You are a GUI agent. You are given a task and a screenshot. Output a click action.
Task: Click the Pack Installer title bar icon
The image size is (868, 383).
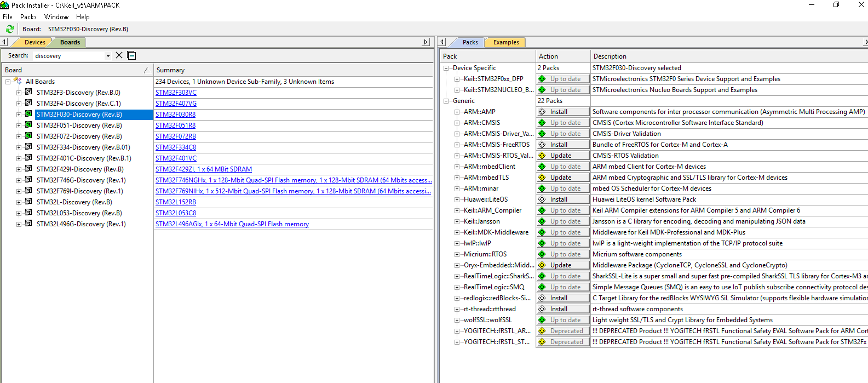4,5
